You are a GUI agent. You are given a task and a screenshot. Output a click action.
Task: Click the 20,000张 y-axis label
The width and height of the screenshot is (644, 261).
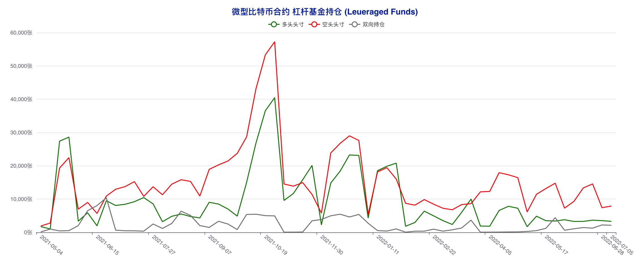coord(21,166)
